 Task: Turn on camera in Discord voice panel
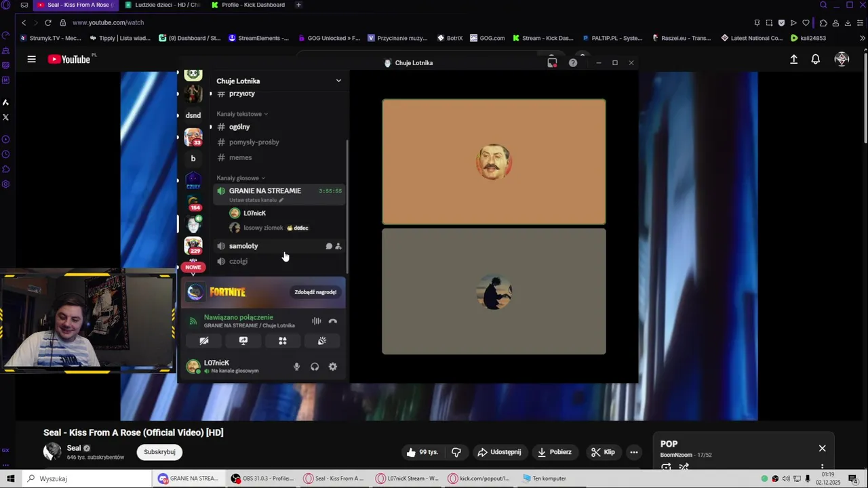coord(204,341)
